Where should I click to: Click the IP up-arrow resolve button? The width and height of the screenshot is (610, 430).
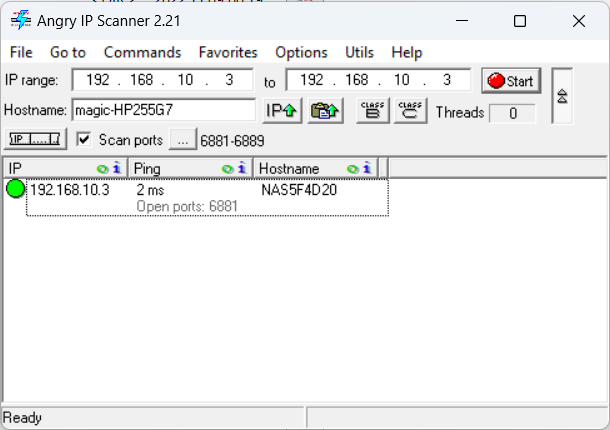pyautogui.click(x=282, y=111)
